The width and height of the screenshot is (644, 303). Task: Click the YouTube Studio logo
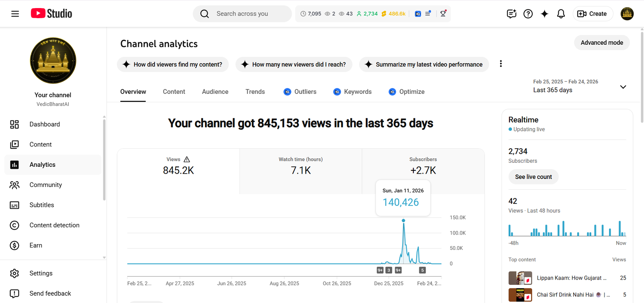(52, 14)
